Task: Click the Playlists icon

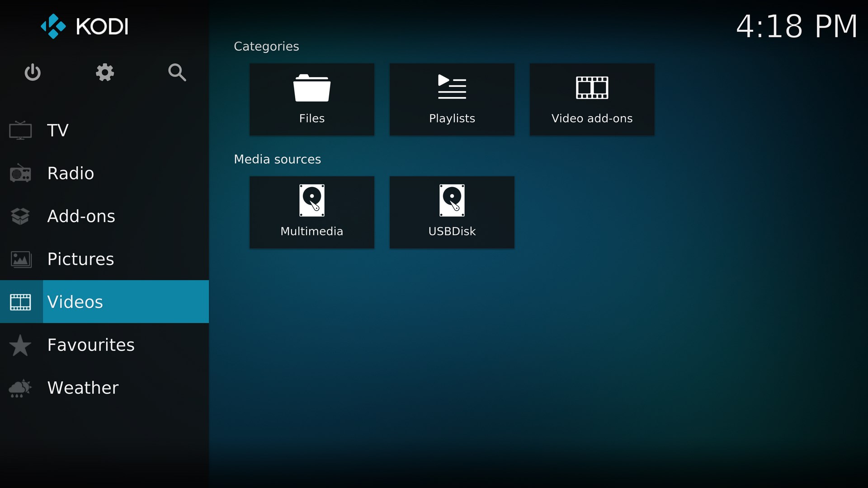Action: pos(452,87)
